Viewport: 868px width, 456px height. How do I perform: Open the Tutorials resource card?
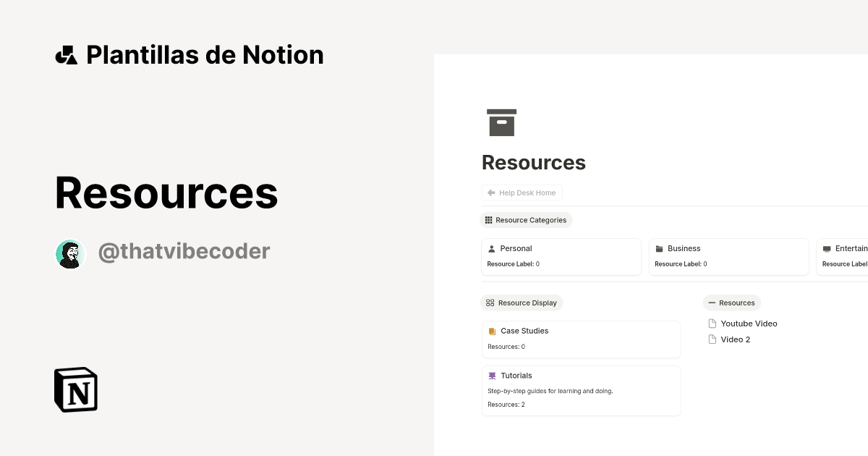(581, 391)
